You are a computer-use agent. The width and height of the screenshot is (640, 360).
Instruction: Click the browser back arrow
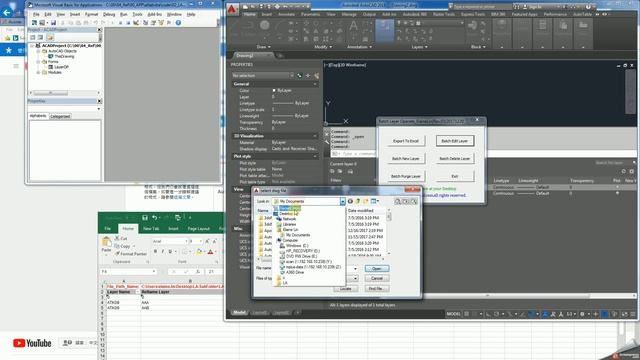pos(7,13)
